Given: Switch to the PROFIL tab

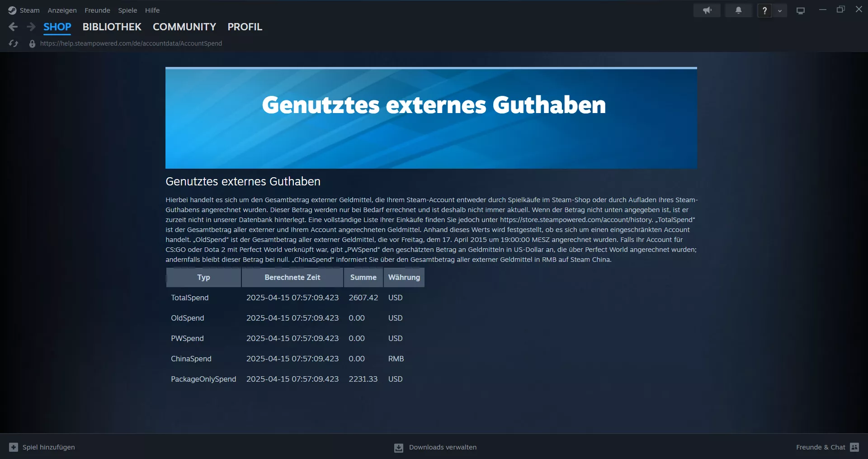Looking at the screenshot, I should pos(245,27).
